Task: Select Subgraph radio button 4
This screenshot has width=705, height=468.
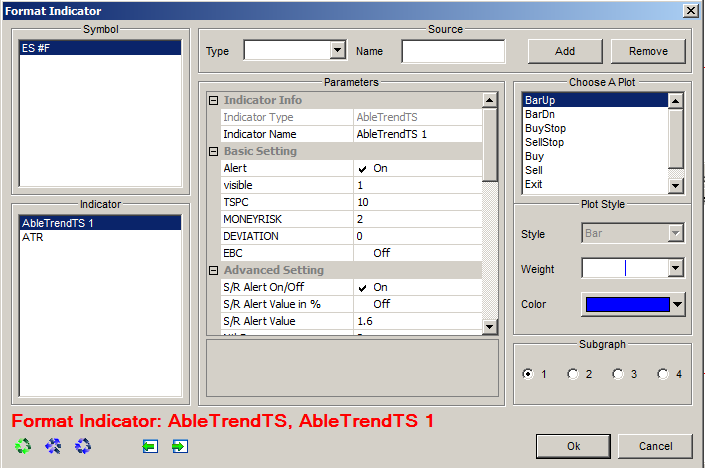Action: pyautogui.click(x=663, y=374)
